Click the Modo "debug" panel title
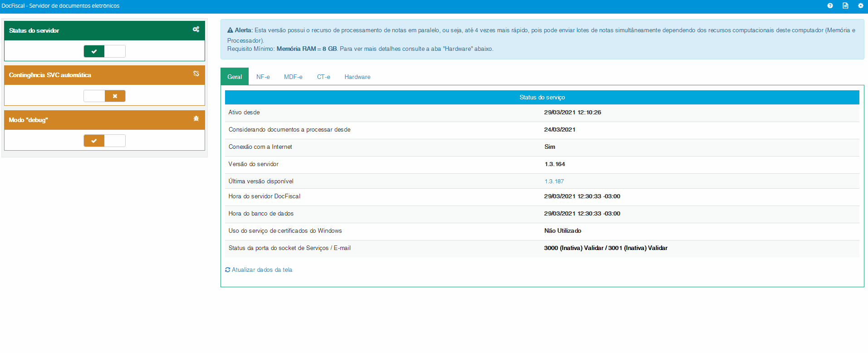This screenshot has width=868, height=353. [x=28, y=120]
